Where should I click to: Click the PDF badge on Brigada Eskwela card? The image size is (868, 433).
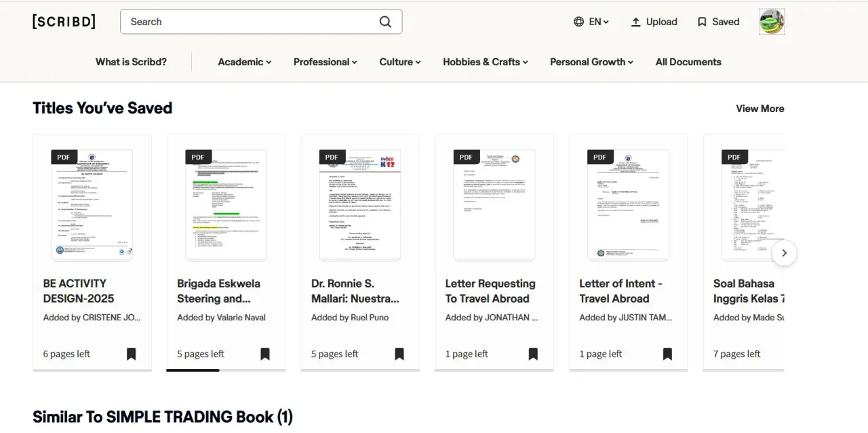pyautogui.click(x=198, y=157)
